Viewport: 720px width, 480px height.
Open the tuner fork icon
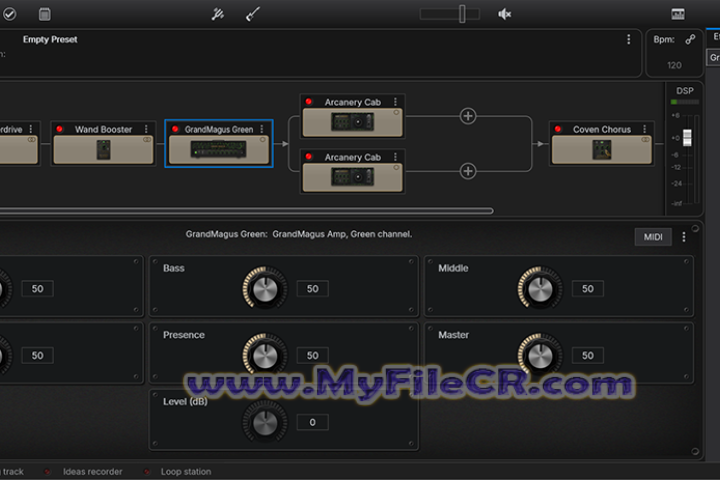(218, 14)
